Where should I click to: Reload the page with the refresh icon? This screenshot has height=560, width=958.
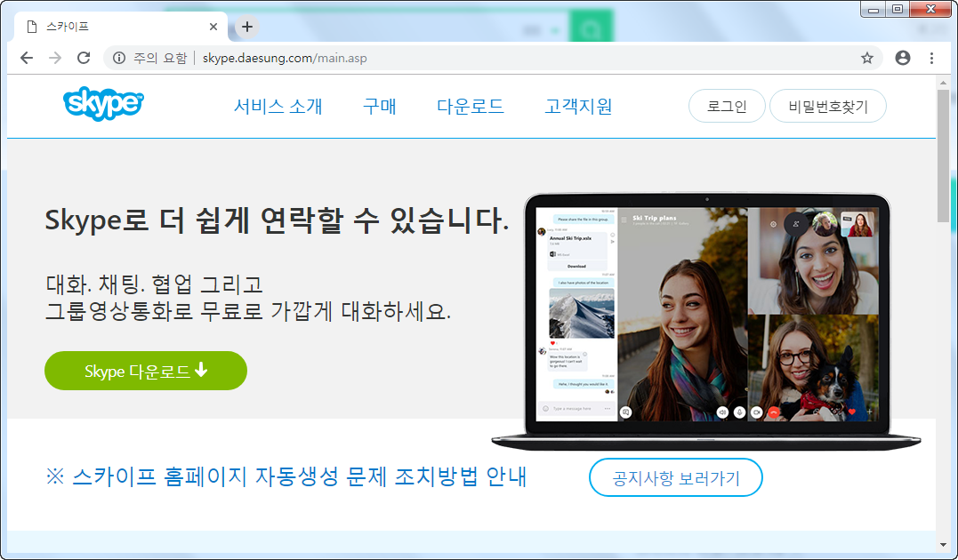84,58
